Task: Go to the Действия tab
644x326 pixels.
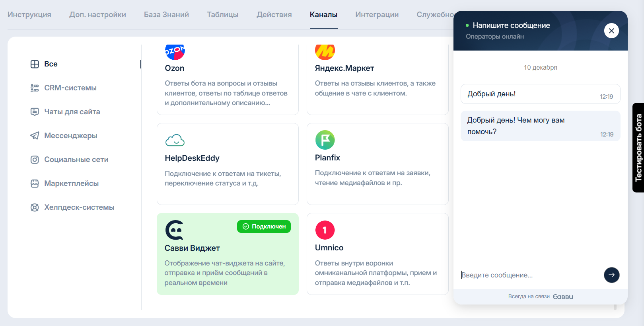Action: coord(274,15)
